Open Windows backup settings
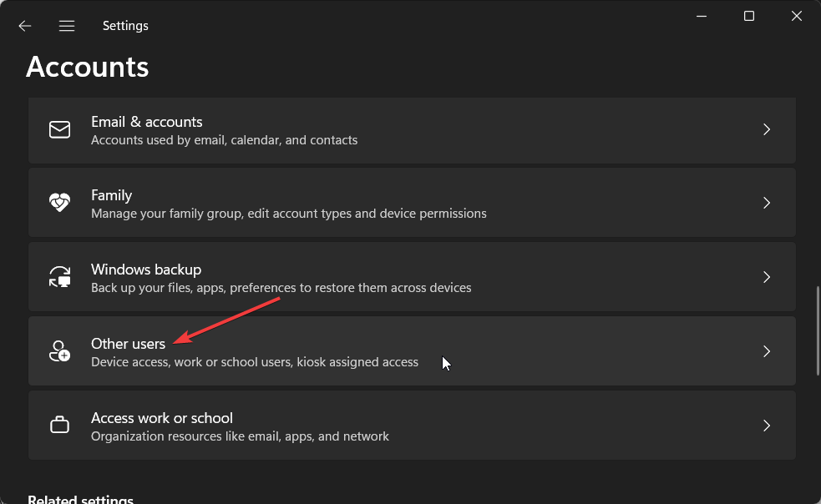Screen dimensions: 821x504 (x=412, y=277)
